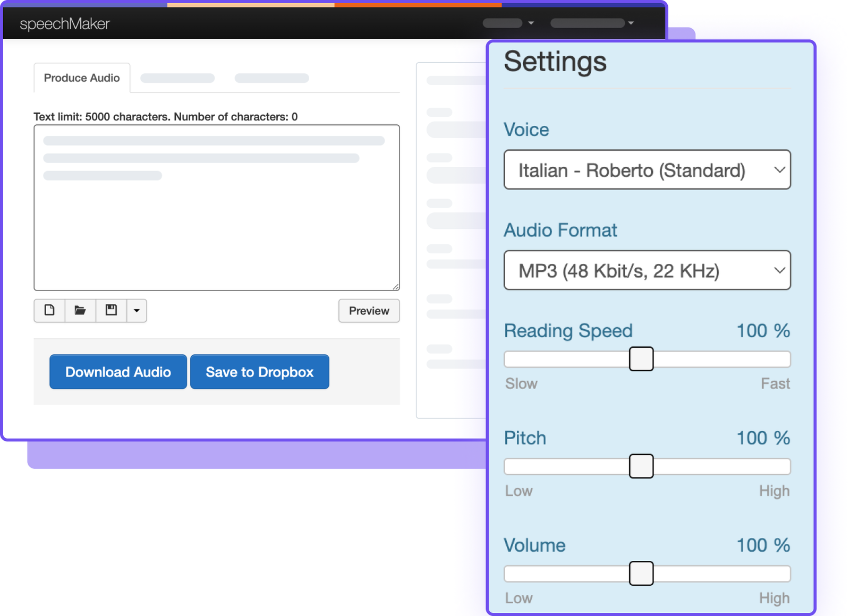Select the third tab in the tab bar
The height and width of the screenshot is (616, 850).
point(271,78)
